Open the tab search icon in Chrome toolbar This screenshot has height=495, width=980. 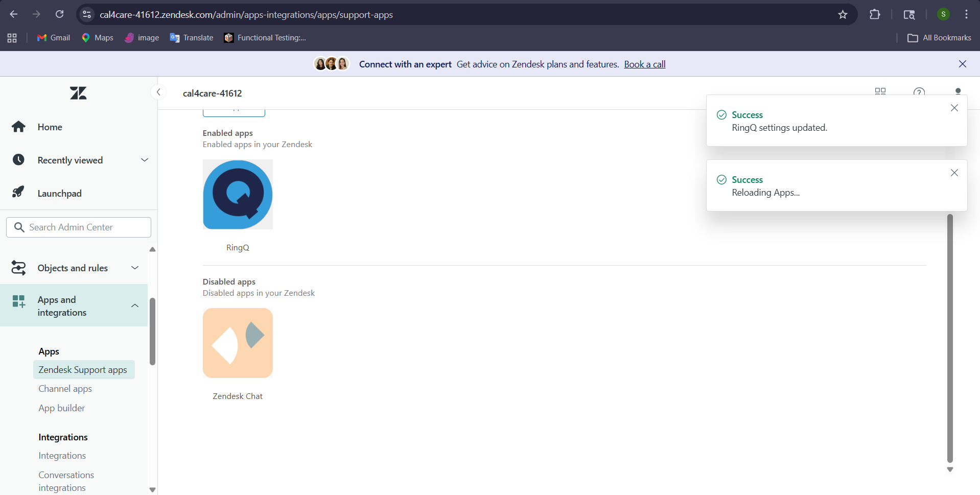[909, 14]
